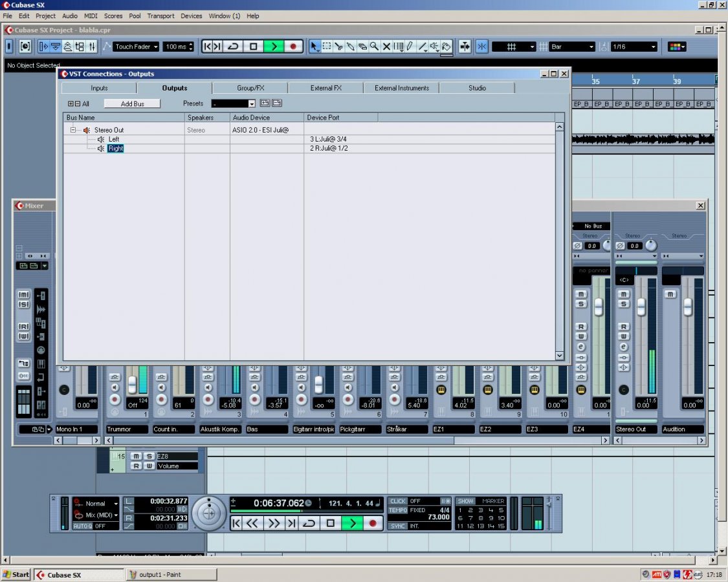Viewport: 728px width, 582px height.
Task: Click the store preset icon
Action: tap(265, 103)
